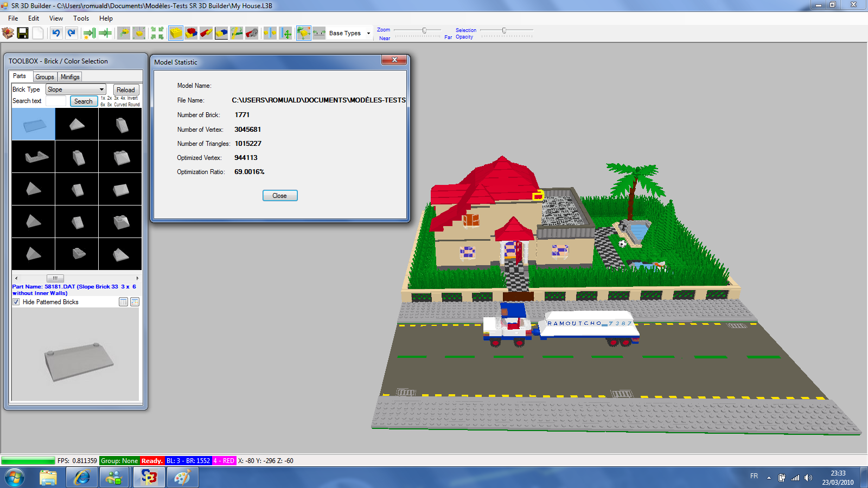Toggle the Hide Patterned Bricks checkbox
The image size is (868, 488).
point(16,301)
